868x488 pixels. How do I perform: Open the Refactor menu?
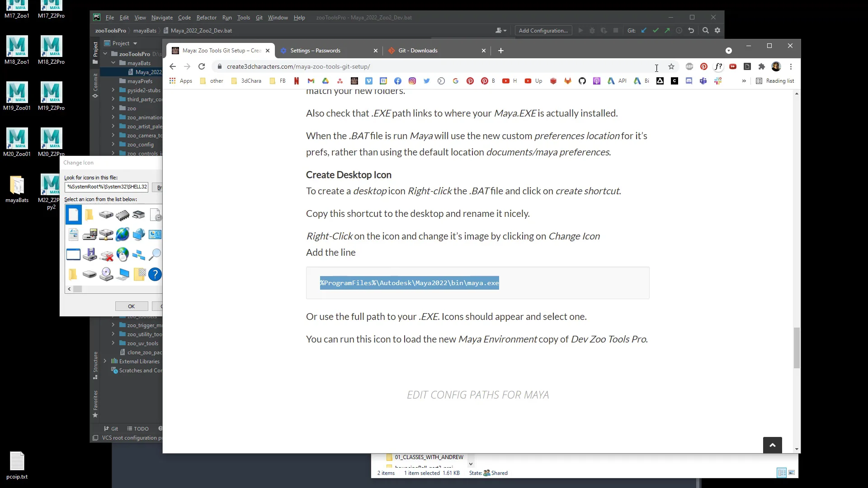tap(206, 18)
